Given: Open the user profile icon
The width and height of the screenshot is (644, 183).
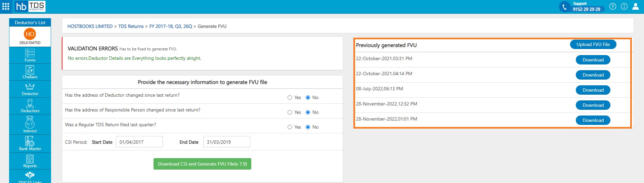Looking at the screenshot, I should (x=636, y=6).
